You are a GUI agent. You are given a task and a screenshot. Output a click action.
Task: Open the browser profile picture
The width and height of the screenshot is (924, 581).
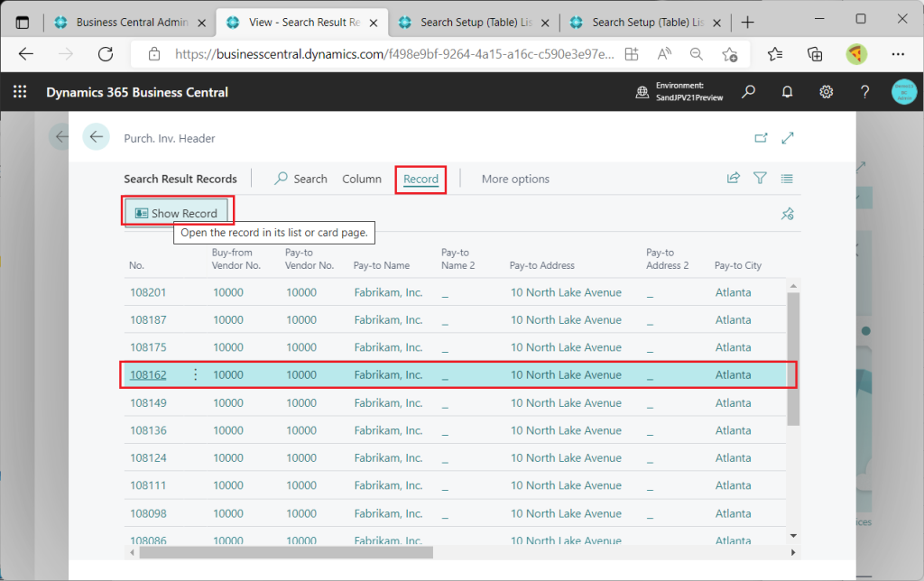(x=856, y=54)
